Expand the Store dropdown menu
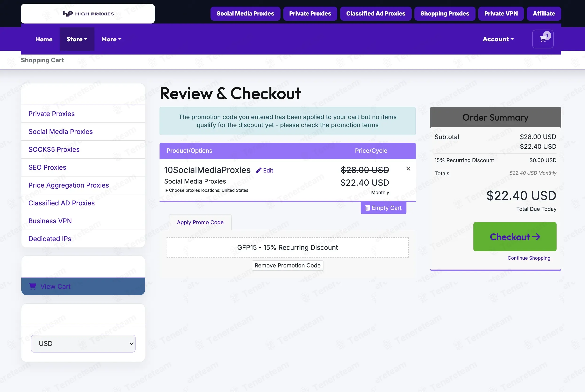Image resolution: width=585 pixels, height=392 pixels. (x=77, y=39)
